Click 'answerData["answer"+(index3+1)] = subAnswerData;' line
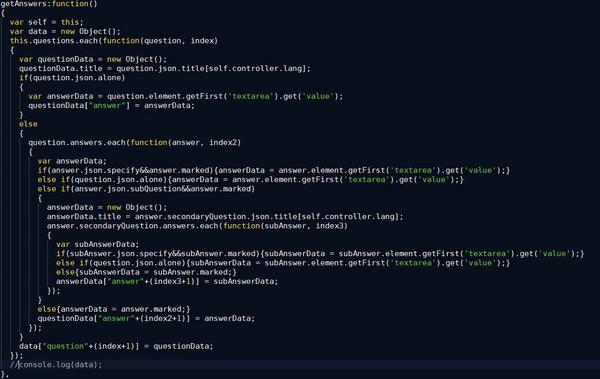Viewport: 600px width, 379px height. (x=167, y=281)
